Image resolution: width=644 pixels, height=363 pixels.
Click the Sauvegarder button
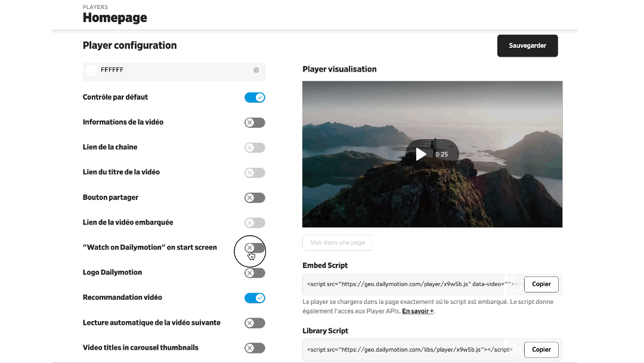(x=527, y=45)
